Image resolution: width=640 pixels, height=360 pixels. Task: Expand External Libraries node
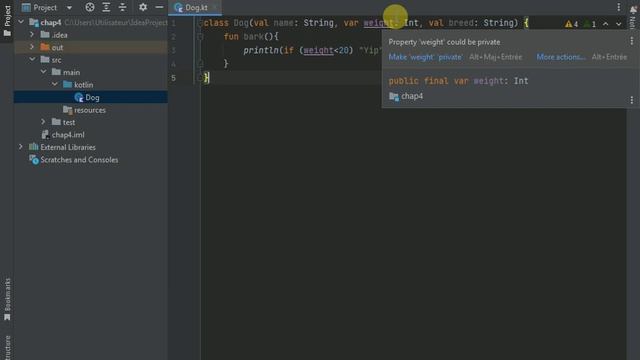coord(21,147)
